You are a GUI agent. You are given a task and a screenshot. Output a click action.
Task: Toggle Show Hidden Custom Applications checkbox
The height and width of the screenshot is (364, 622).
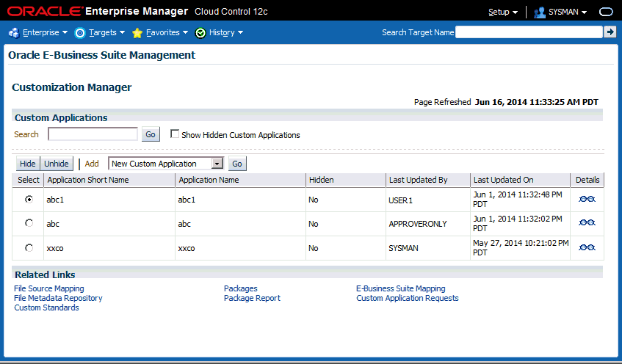[175, 134]
